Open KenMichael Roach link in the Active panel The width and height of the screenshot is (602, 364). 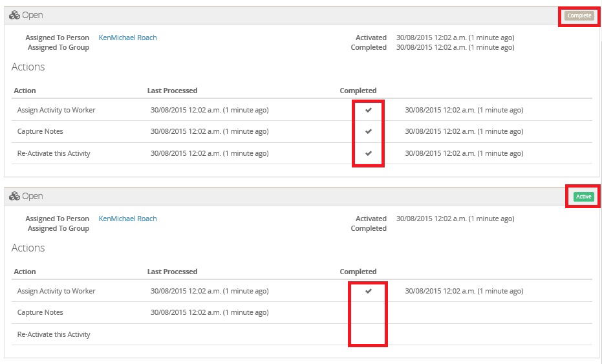pyautogui.click(x=127, y=219)
